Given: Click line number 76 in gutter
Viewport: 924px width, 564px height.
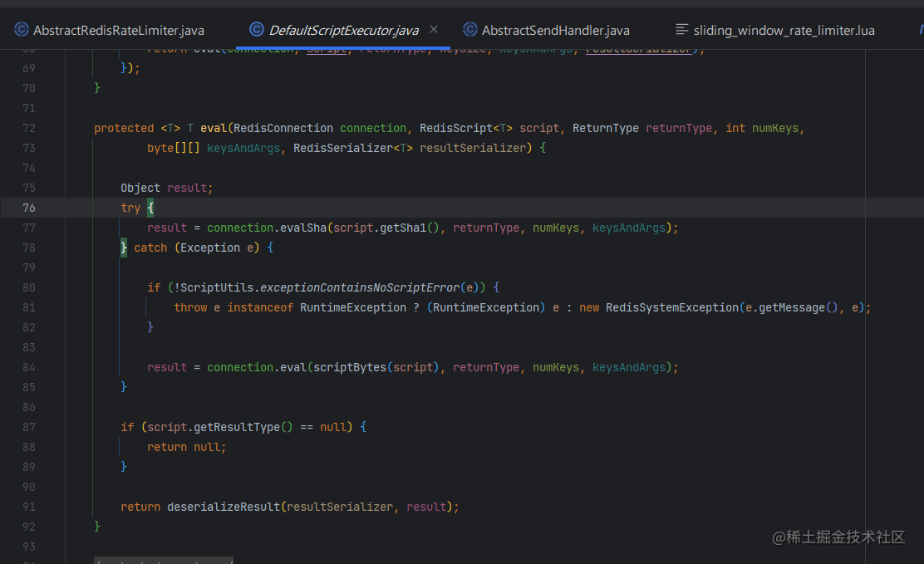Looking at the screenshot, I should pyautogui.click(x=29, y=208).
